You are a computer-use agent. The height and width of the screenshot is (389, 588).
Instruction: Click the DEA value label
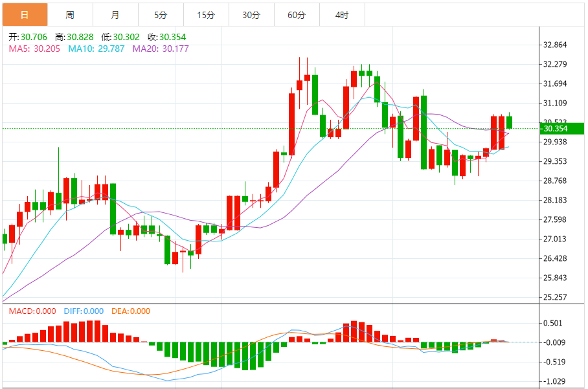[x=131, y=311]
